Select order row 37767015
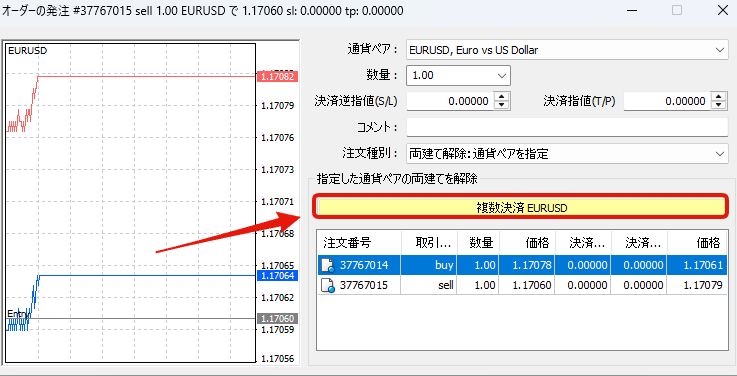Viewport: 737px width, 376px height. 522,285
